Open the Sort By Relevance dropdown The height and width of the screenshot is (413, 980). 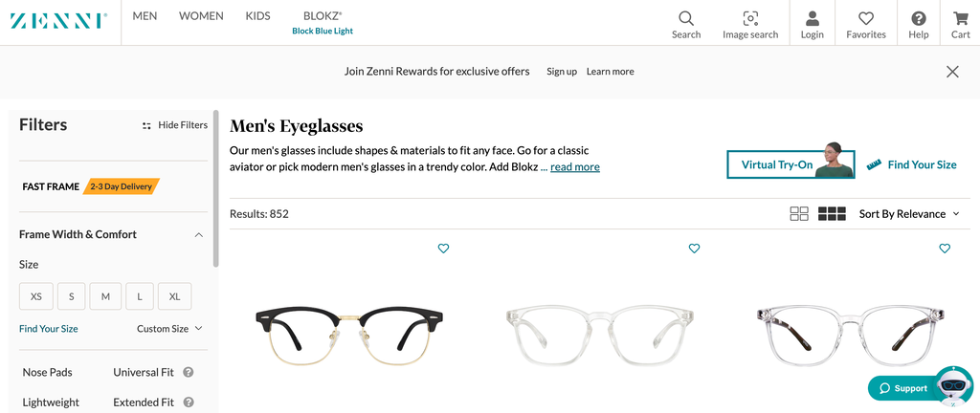click(x=908, y=214)
